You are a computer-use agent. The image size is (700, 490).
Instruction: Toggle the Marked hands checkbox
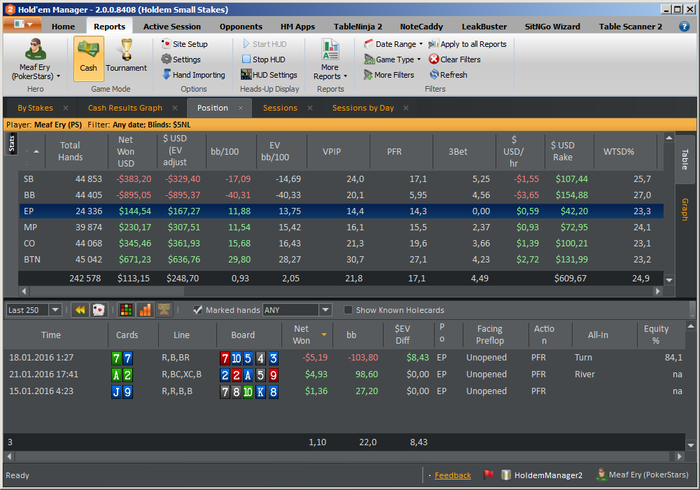198,310
